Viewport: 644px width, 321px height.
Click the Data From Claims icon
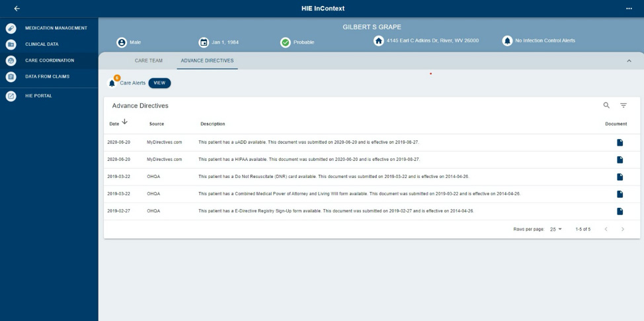pos(11,77)
